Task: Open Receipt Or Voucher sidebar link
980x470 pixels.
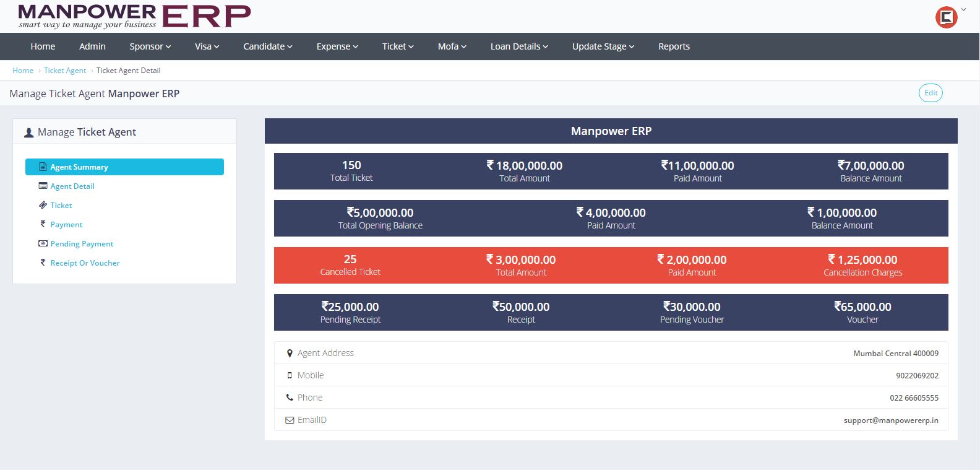Action: tap(85, 263)
